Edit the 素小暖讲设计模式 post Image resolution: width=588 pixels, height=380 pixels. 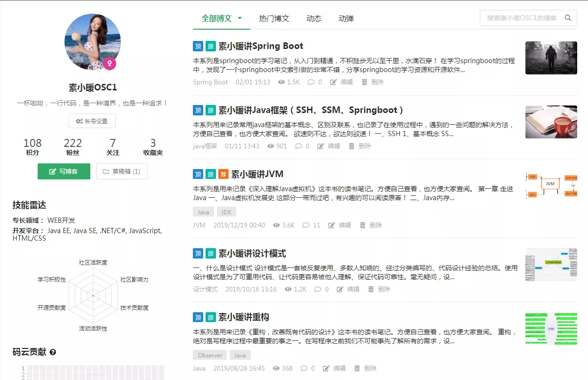348,289
